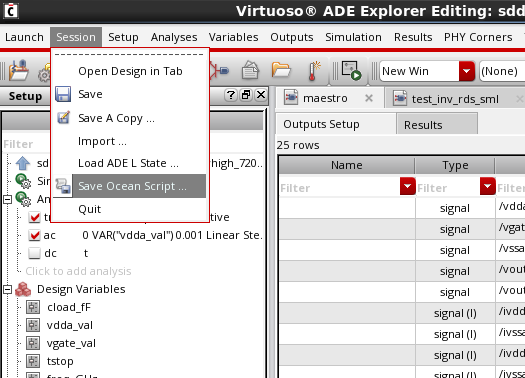Select the Results tab
The height and width of the screenshot is (378, 525).
click(437, 125)
